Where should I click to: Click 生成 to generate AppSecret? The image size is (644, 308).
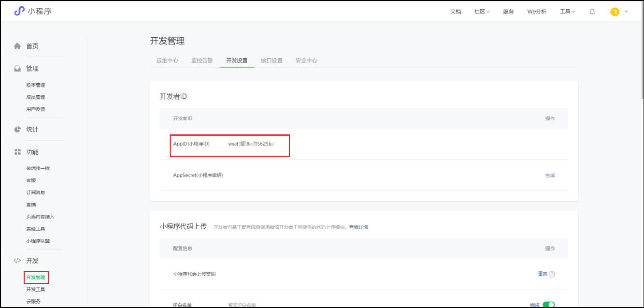coord(550,175)
